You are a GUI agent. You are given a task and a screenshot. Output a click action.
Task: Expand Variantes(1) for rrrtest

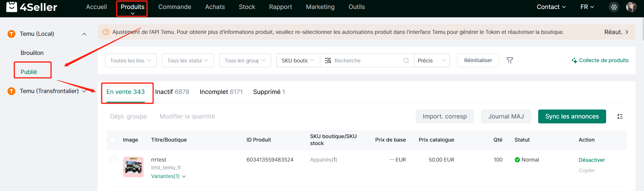click(x=168, y=176)
